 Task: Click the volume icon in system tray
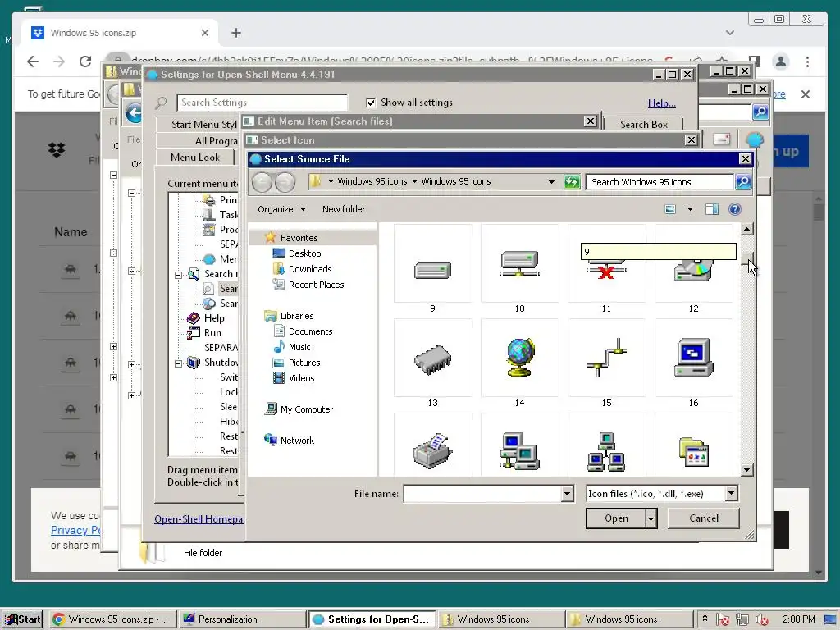(x=762, y=620)
